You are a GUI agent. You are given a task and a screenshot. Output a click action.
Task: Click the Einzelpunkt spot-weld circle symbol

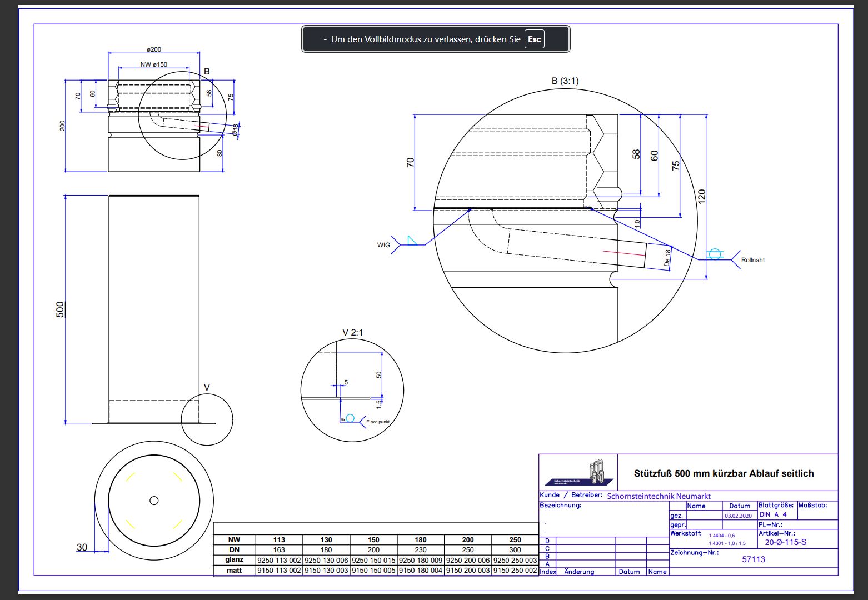coord(350,418)
